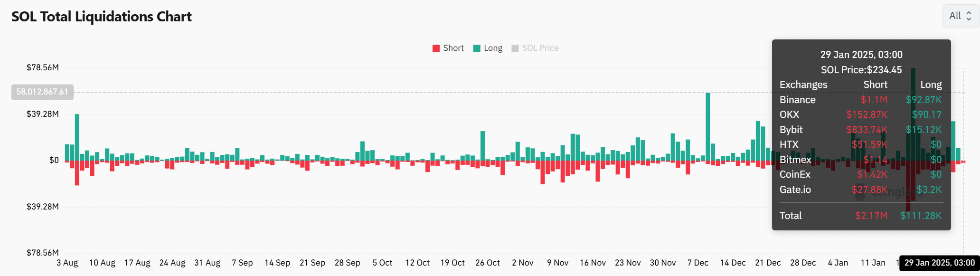Click the 7 Dec x-axis date label
This screenshot has height=276, width=980.
coord(697,263)
